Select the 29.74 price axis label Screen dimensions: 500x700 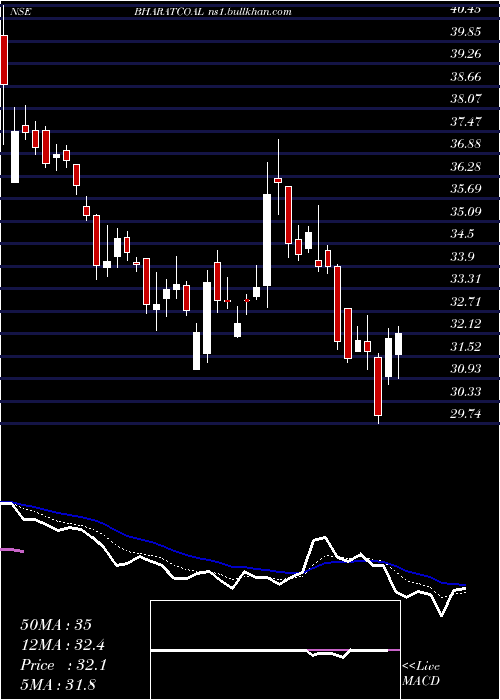466,414
